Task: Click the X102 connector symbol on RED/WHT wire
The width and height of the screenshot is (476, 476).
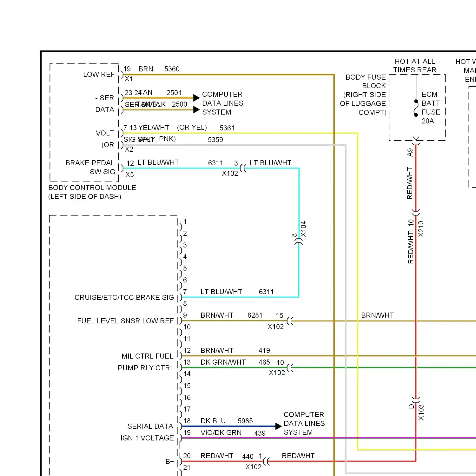Action: click(x=267, y=461)
